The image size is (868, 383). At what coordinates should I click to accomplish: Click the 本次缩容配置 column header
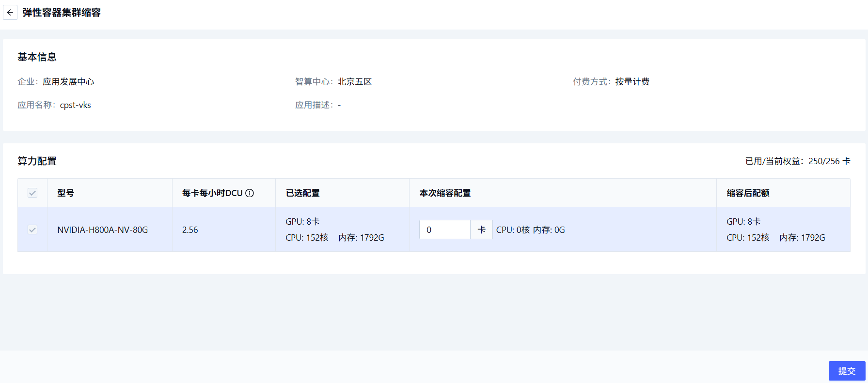(x=445, y=193)
